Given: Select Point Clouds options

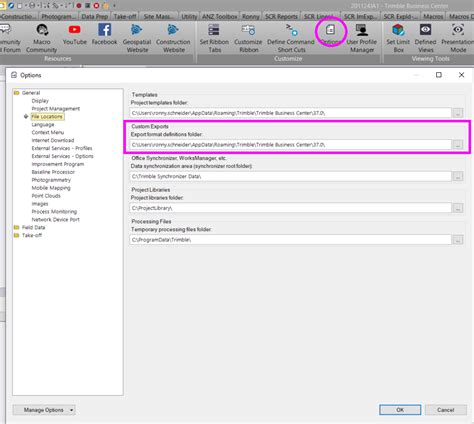Looking at the screenshot, I should click(46, 196).
